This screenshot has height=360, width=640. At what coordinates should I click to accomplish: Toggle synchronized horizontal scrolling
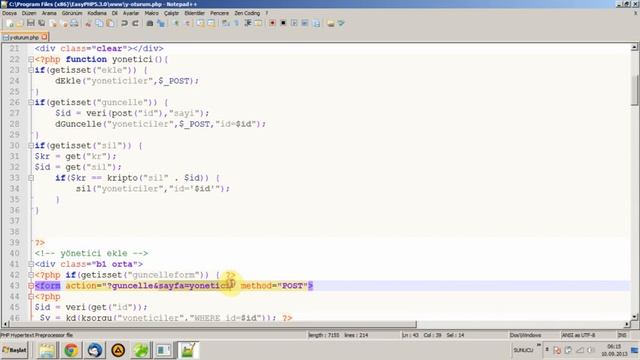click(211, 23)
